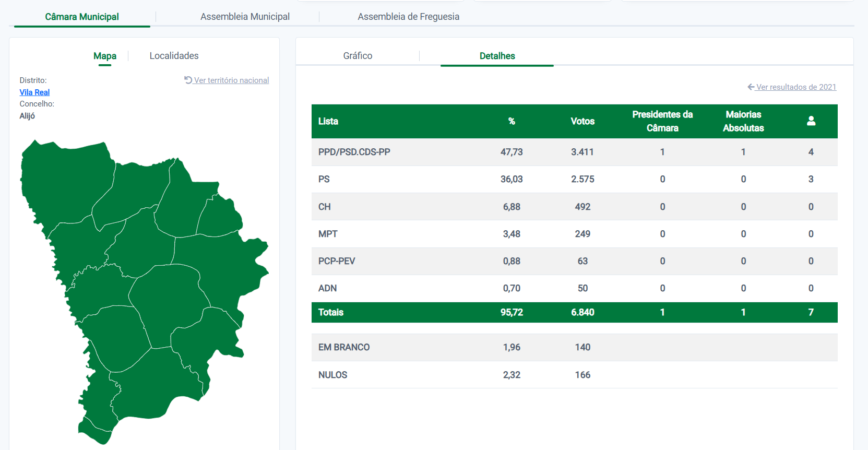Switch to Assembleia Municipal tab
Screen dimensions: 868x450
245,17
